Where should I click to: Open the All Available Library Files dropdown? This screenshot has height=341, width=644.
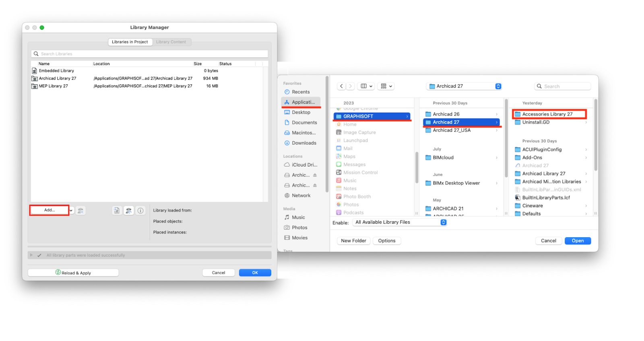tap(400, 222)
